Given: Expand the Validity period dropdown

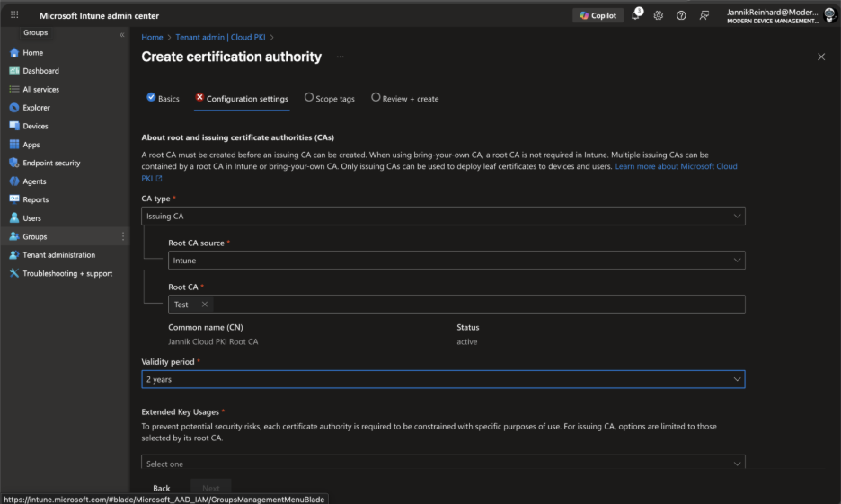Looking at the screenshot, I should tap(443, 380).
